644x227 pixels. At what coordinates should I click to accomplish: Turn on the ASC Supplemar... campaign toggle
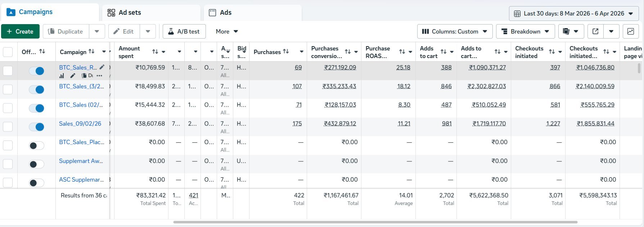(x=36, y=183)
